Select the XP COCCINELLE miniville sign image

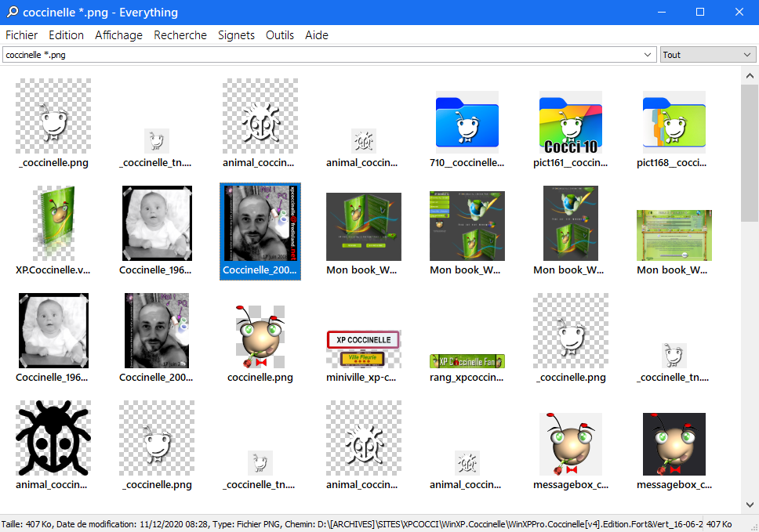click(363, 349)
